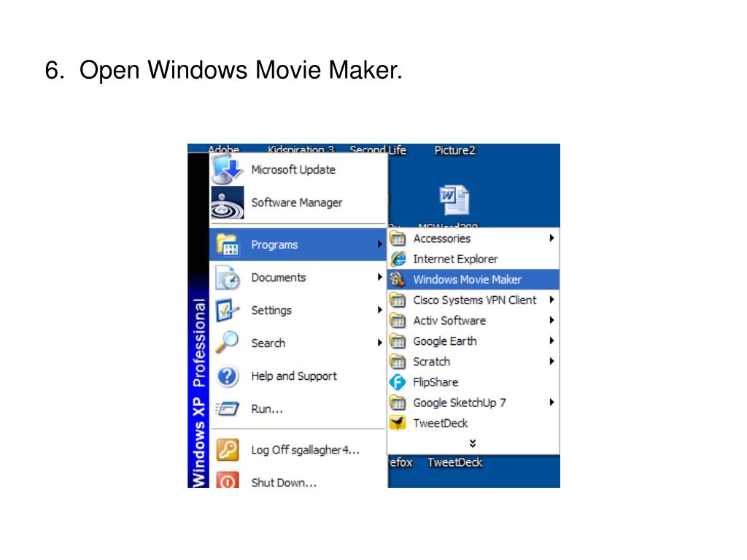Select the Programs item in Start menu
Viewport: 747px width, 560px height.
(x=298, y=244)
